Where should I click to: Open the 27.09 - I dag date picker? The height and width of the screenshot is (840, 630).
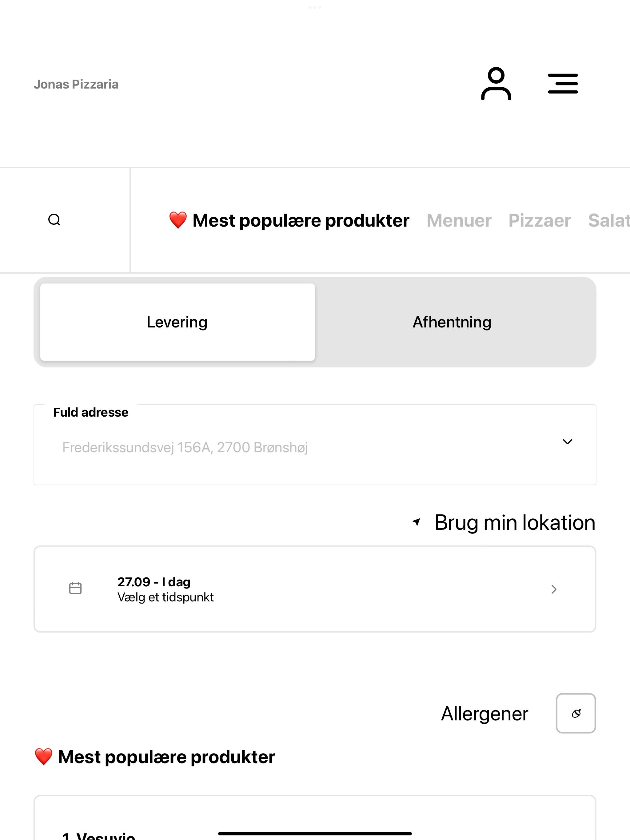315,589
